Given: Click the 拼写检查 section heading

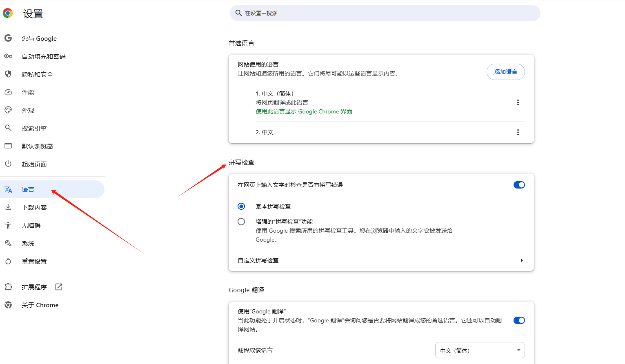Looking at the screenshot, I should tap(241, 162).
